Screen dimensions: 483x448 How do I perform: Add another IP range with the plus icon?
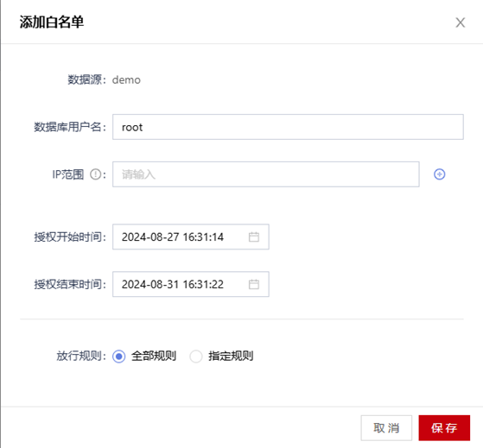point(439,174)
